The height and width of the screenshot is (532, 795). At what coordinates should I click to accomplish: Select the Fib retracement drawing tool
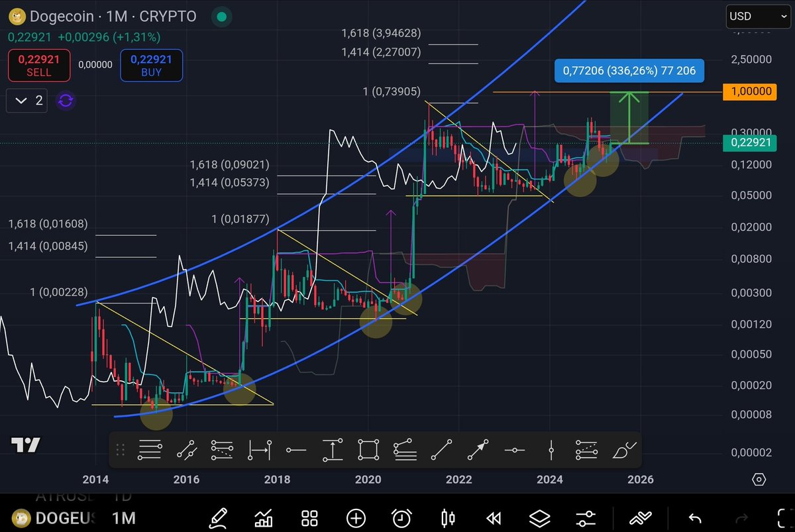point(150,450)
